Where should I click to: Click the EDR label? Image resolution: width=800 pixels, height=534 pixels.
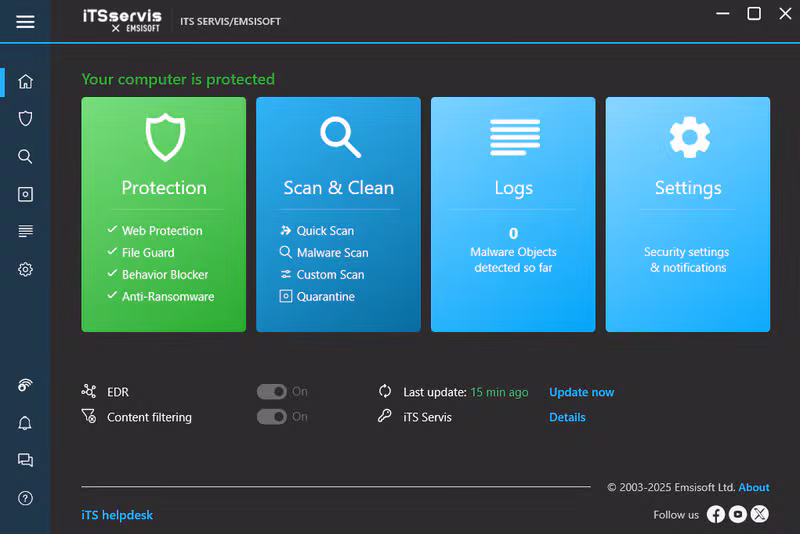[x=118, y=392]
